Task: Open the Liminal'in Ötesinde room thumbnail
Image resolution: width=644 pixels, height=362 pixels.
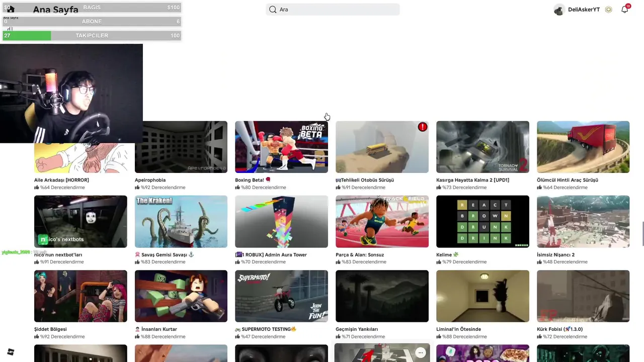Action: click(482, 296)
